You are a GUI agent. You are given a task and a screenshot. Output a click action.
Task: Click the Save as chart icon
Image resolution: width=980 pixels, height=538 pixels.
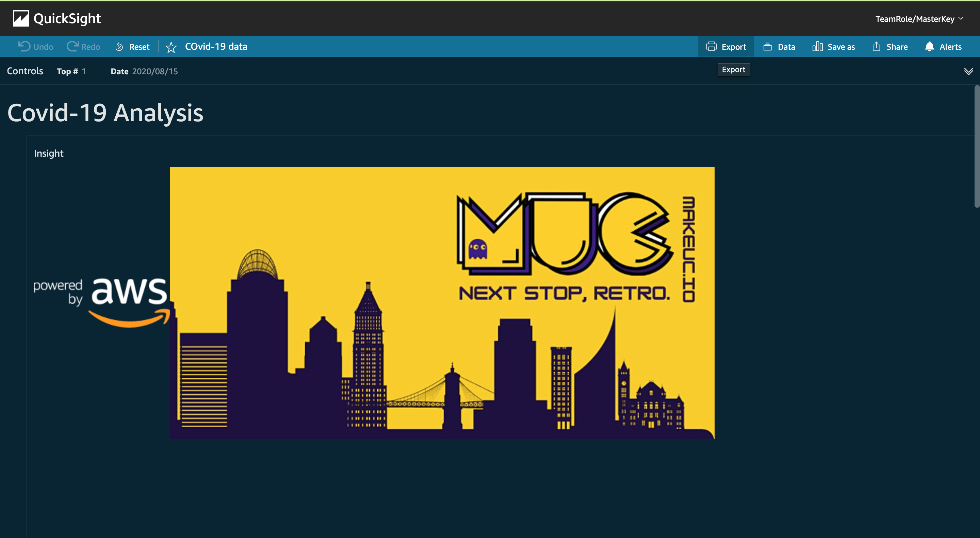(x=817, y=47)
